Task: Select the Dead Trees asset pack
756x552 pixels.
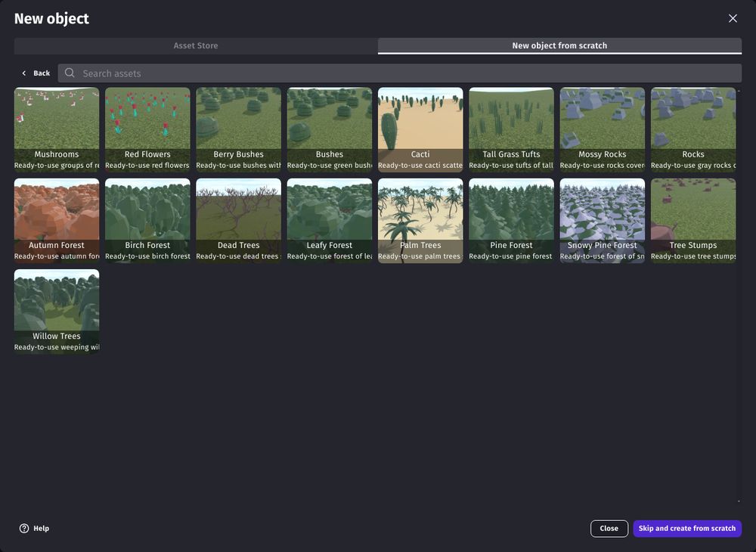Action: pyautogui.click(x=239, y=221)
